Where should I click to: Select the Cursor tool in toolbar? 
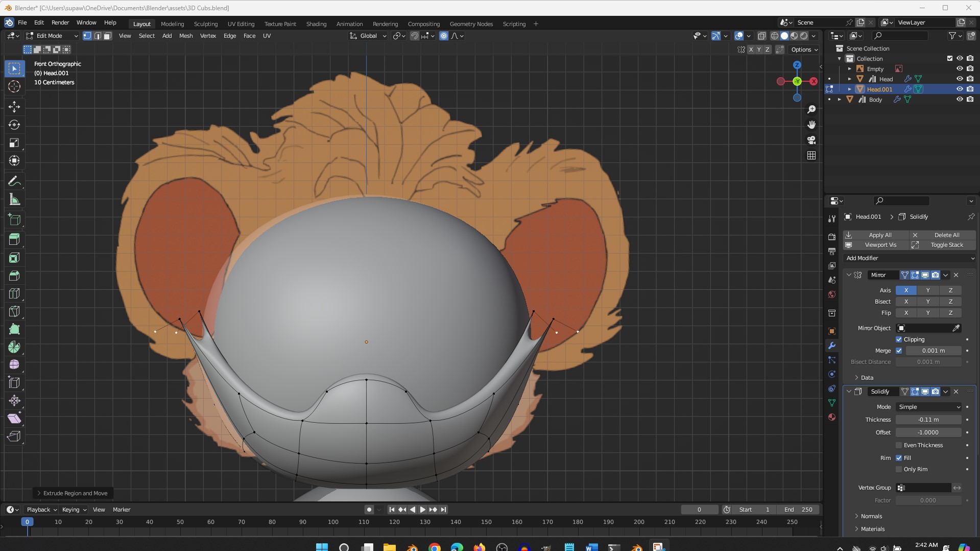tap(14, 86)
